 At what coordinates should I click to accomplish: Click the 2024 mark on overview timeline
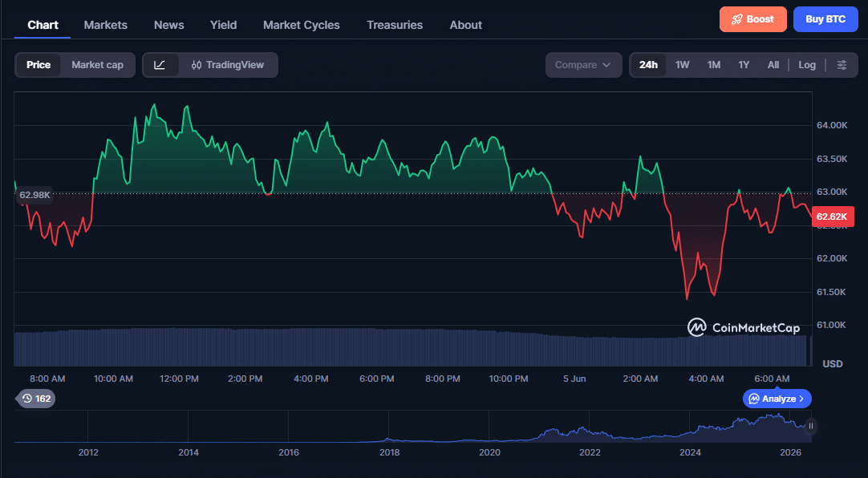tap(690, 452)
